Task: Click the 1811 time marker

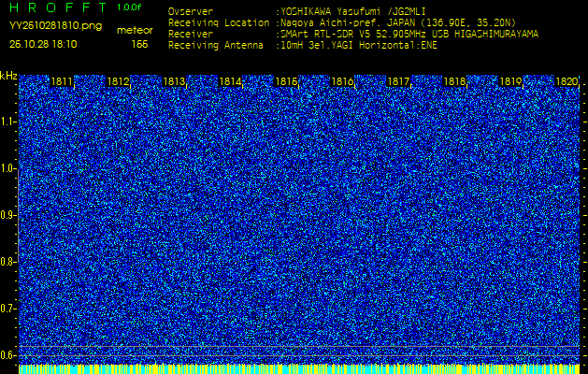Action: tap(62, 81)
